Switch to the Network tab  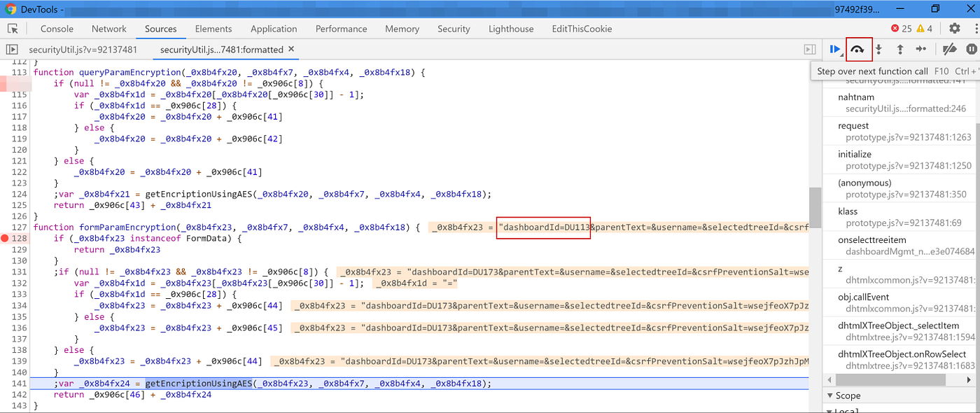tap(108, 29)
